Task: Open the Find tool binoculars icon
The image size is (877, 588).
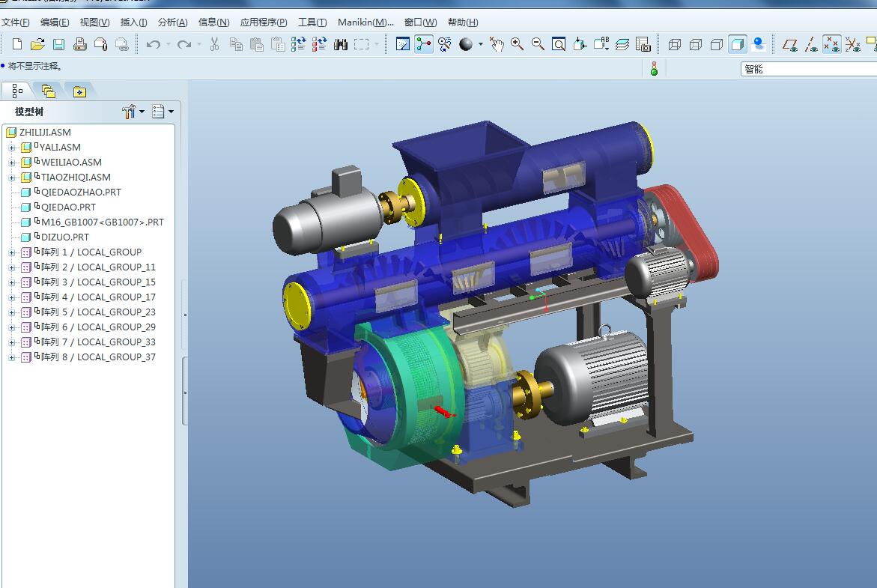Action: [x=341, y=44]
